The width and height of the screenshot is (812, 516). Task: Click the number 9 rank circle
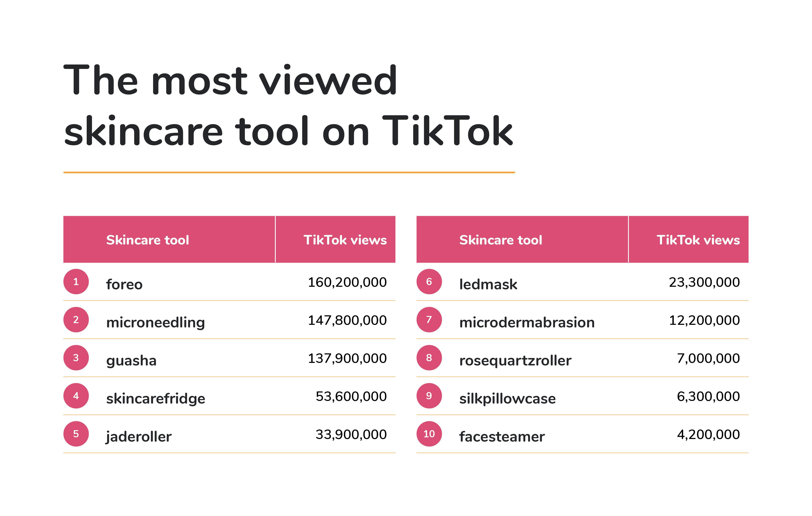429,396
